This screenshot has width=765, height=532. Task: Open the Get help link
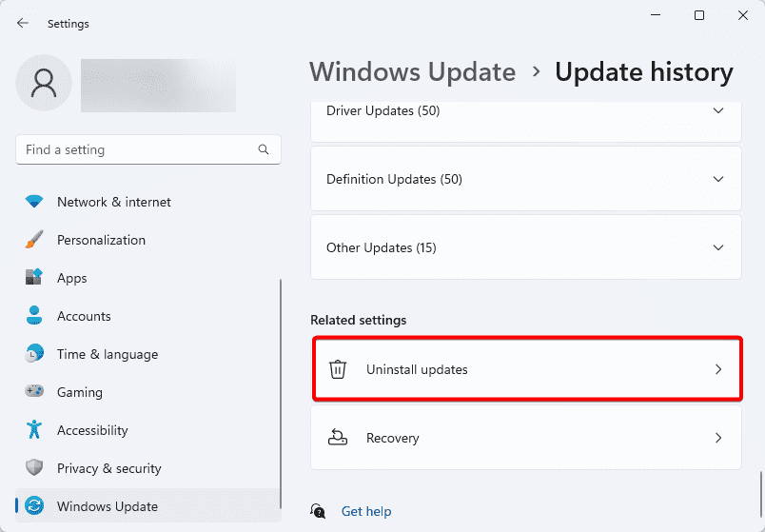(x=366, y=511)
